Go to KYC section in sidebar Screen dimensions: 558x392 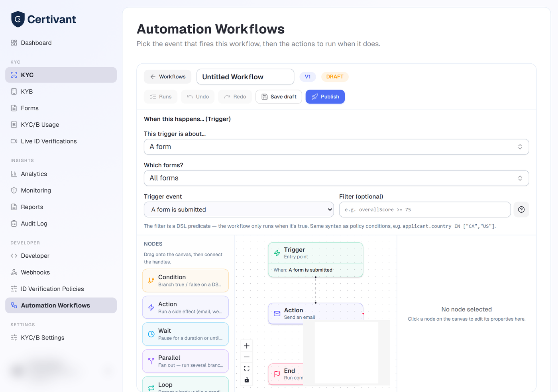click(x=61, y=75)
